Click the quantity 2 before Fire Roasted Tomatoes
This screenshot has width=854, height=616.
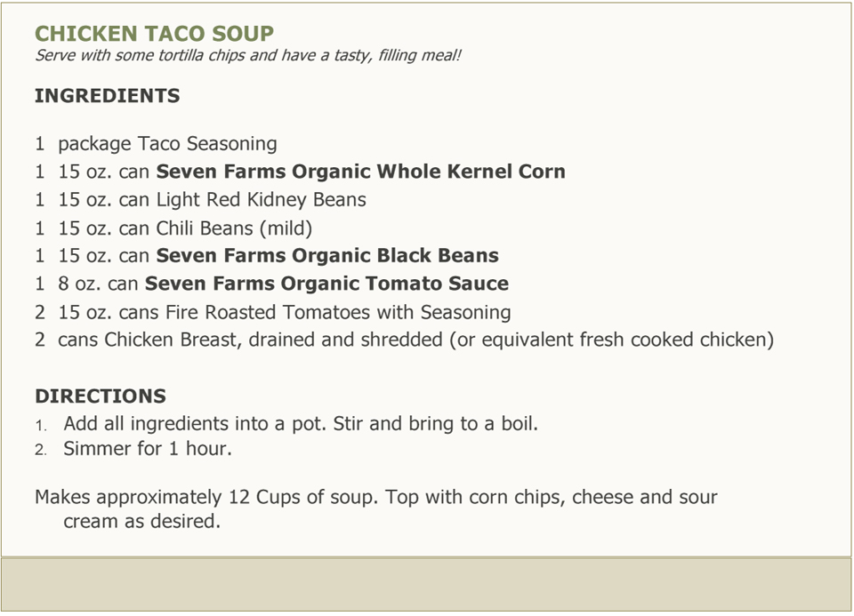[x=40, y=312]
